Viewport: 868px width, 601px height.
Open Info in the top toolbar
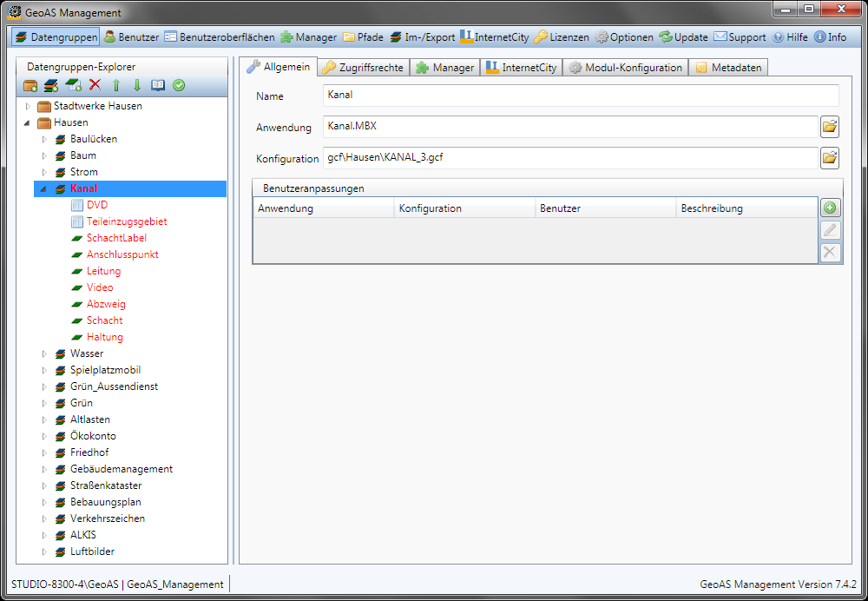tap(831, 37)
